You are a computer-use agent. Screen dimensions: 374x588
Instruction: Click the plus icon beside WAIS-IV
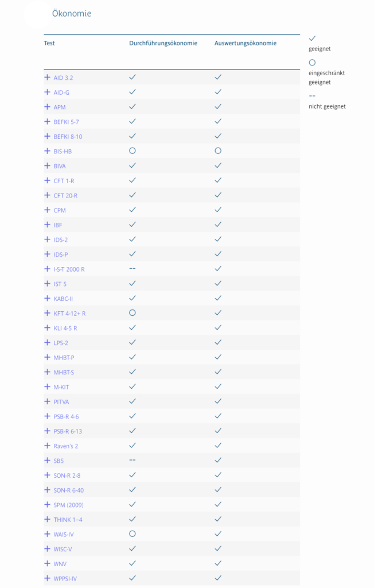point(48,534)
